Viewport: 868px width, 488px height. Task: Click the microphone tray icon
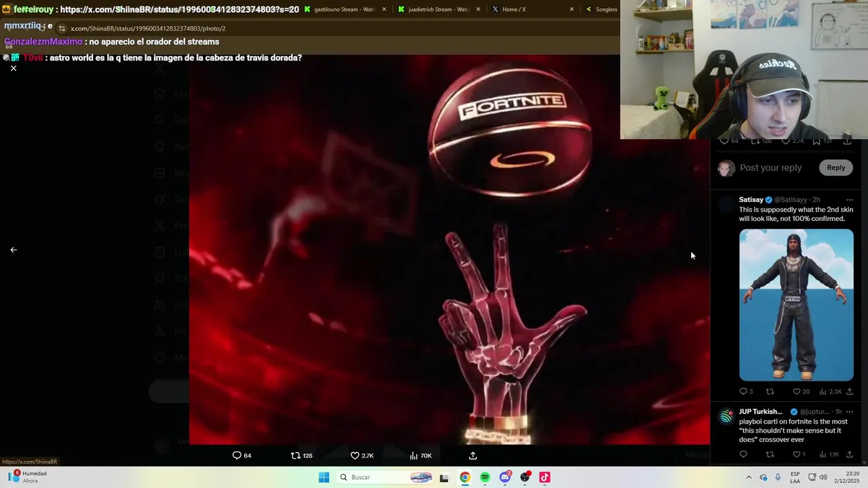click(778, 477)
